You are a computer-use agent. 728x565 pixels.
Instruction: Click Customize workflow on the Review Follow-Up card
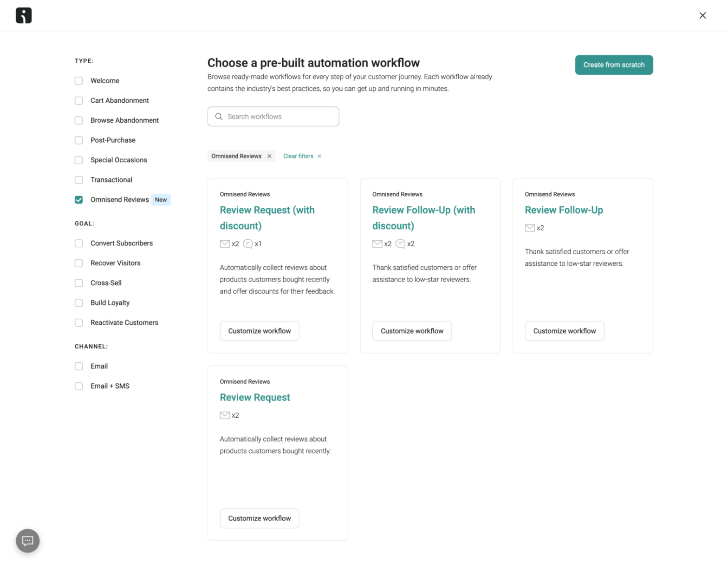coord(564,331)
